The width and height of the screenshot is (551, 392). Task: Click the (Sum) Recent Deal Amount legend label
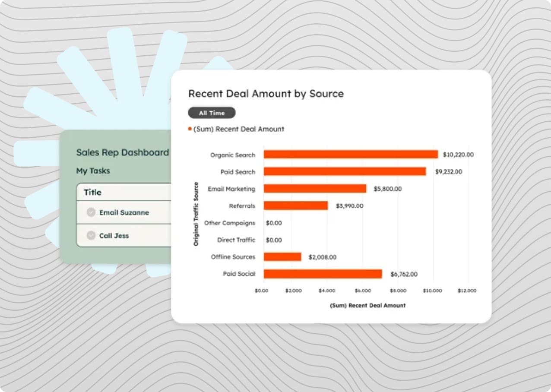click(239, 129)
